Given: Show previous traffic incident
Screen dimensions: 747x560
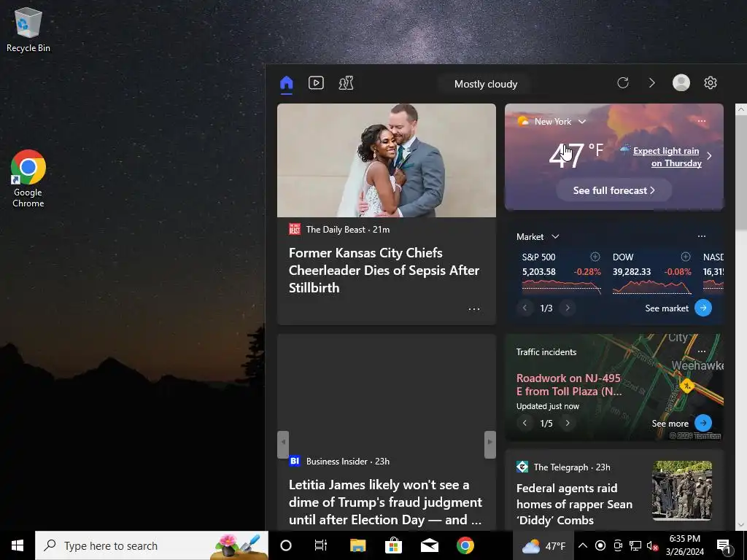Looking at the screenshot, I should click(x=525, y=423).
